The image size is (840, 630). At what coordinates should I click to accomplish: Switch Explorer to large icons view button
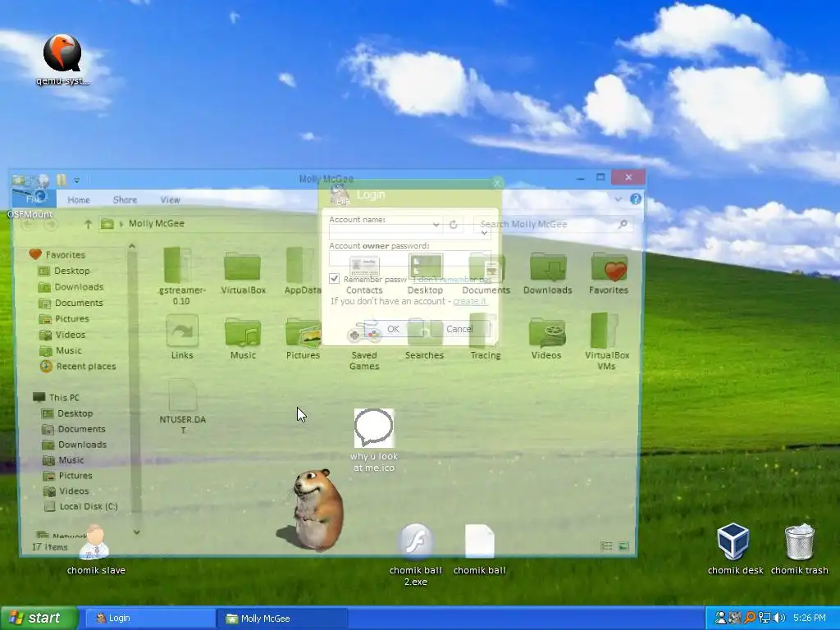point(623,546)
